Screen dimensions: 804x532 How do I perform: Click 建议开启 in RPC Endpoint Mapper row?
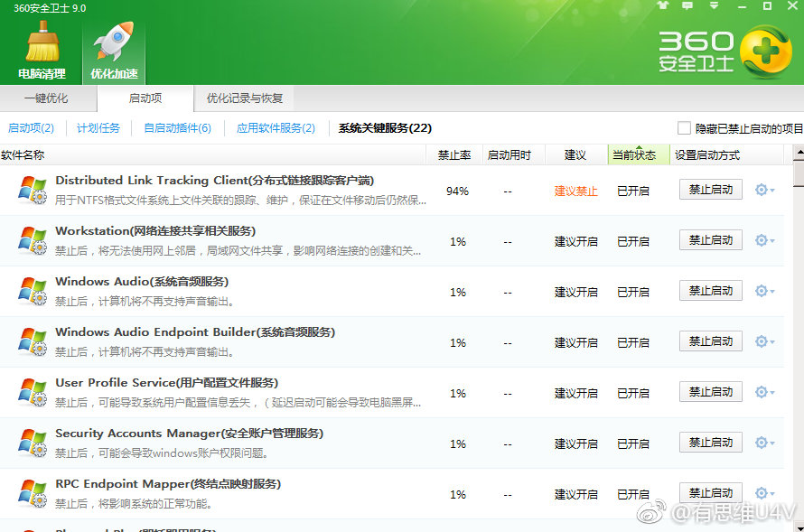click(x=575, y=495)
